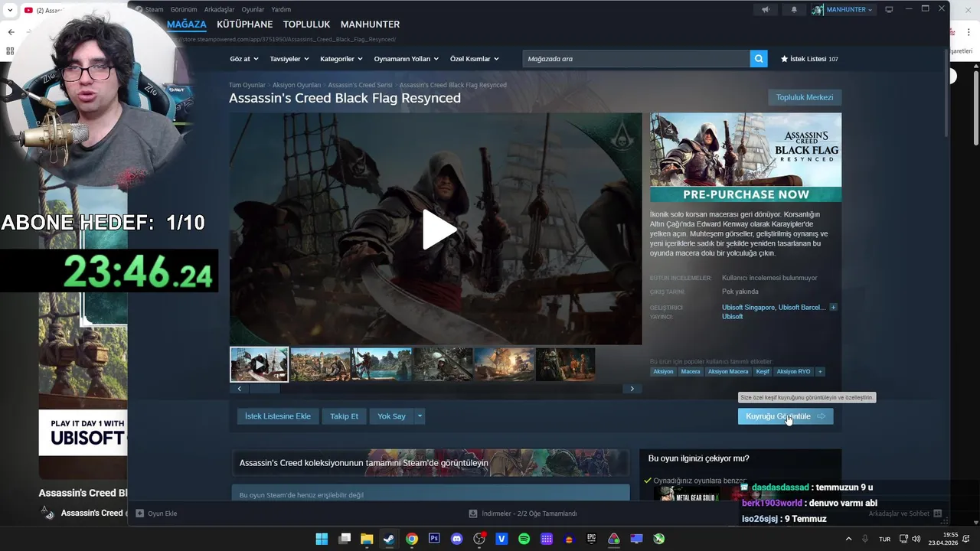Open MANHUNTER account dropdown

[x=842, y=9]
